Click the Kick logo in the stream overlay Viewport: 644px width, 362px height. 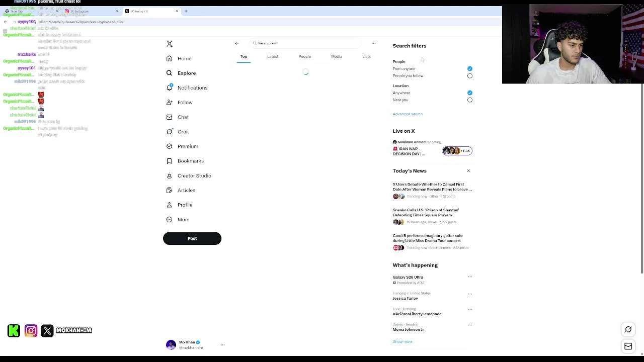pyautogui.click(x=14, y=330)
